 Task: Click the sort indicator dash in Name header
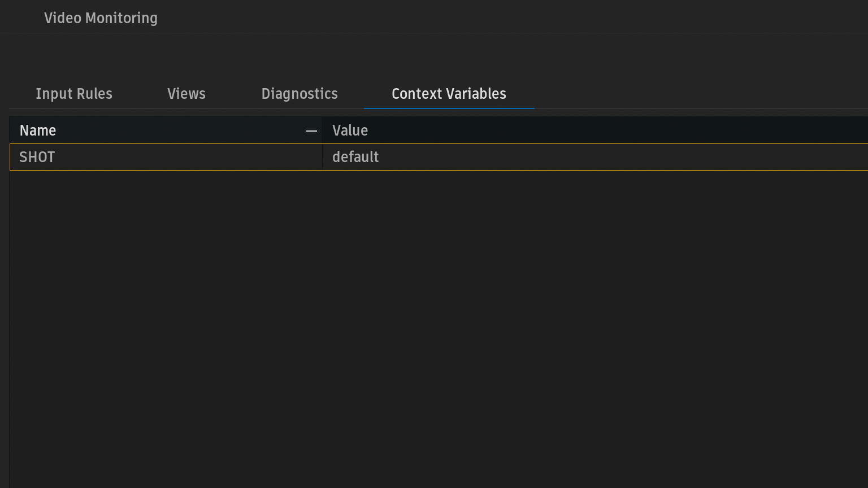click(x=311, y=131)
